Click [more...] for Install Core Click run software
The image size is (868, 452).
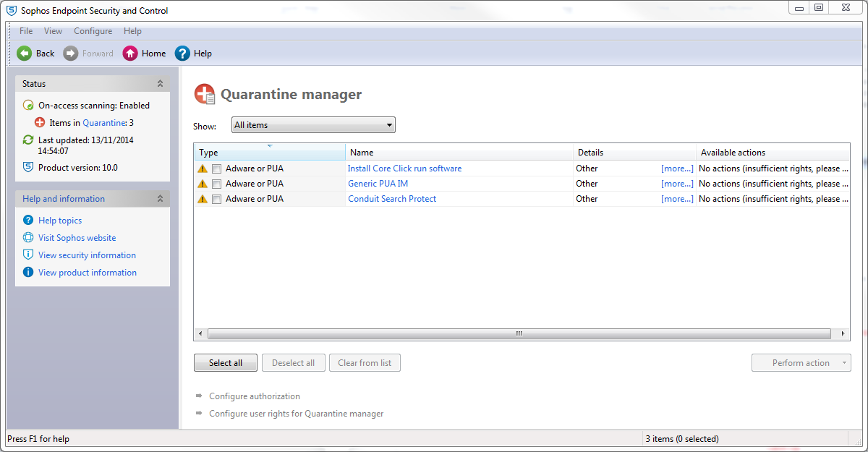tap(677, 169)
